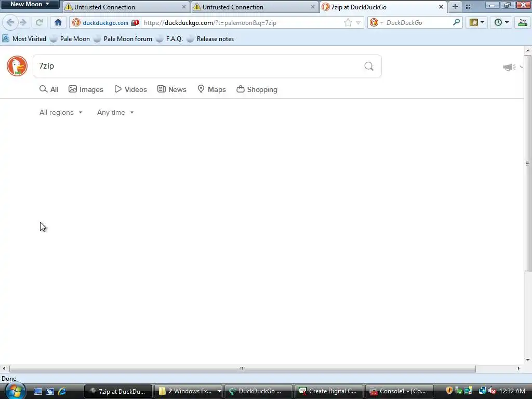Switch to Create Digital C... taskbar window
Screen dimensions: 532x399
point(329,391)
